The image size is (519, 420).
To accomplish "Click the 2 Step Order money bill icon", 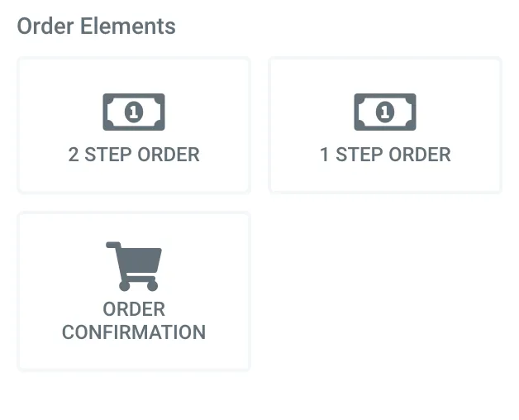I will 134,112.
